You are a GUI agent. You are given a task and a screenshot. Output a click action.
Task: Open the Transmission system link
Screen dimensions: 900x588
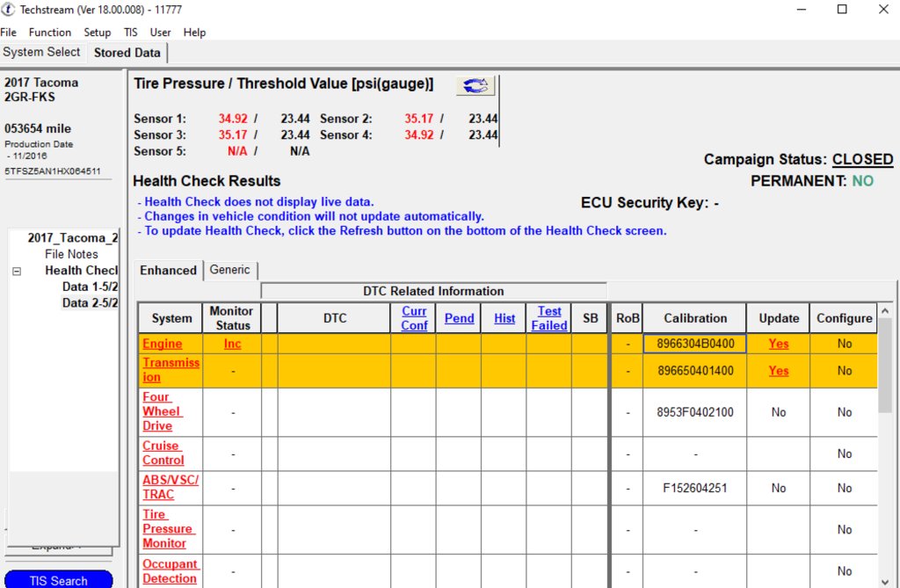(171, 370)
